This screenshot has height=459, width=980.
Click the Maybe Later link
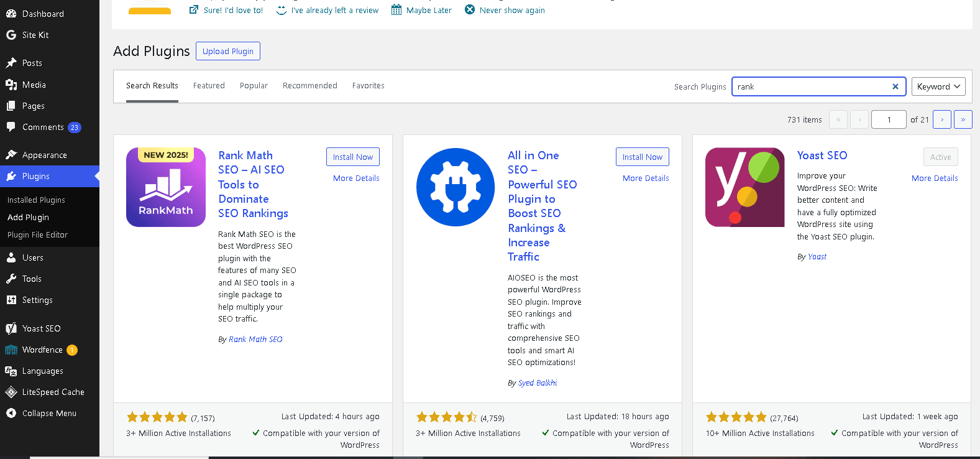(x=429, y=10)
